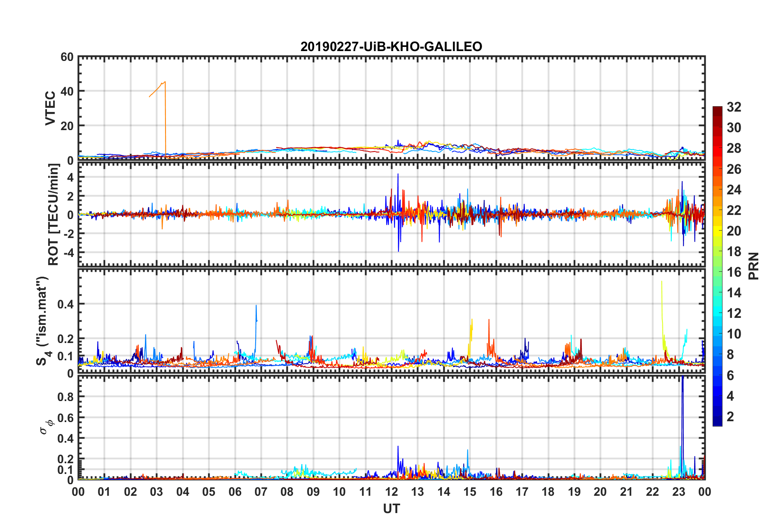Viewport: 783px width, 532px height.
Task: Select the colorbar tick label 14
Action: pos(734,293)
